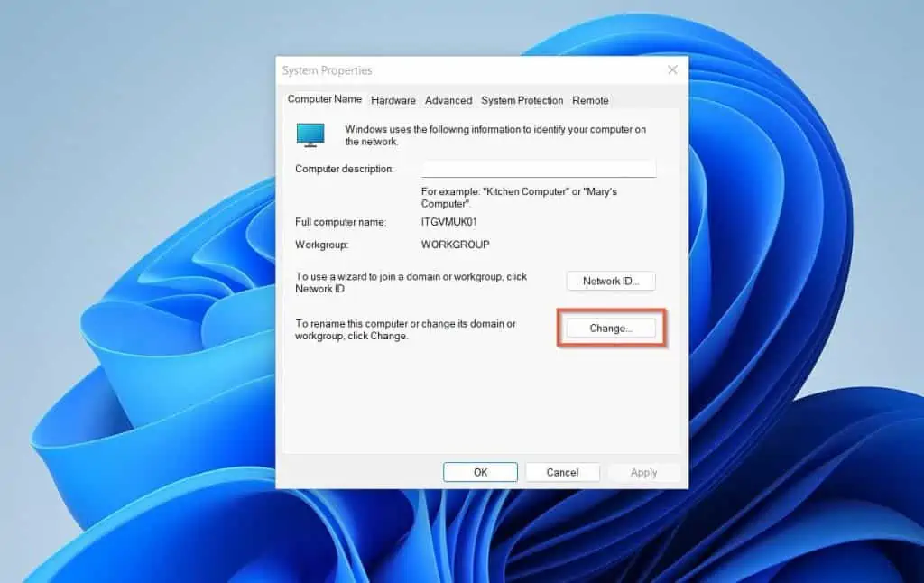Click the Apply button
924x583 pixels.
644,472
